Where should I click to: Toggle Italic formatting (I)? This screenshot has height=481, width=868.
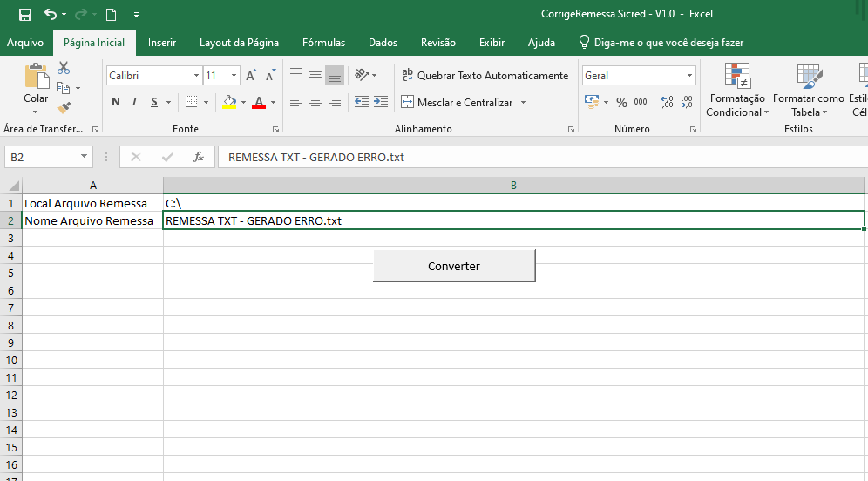135,102
